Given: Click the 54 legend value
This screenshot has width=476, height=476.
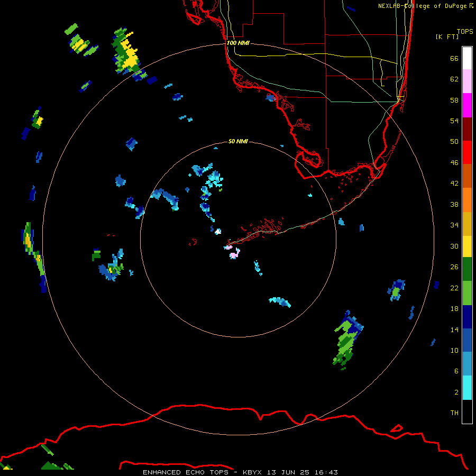Looking at the screenshot, I should click(454, 121).
